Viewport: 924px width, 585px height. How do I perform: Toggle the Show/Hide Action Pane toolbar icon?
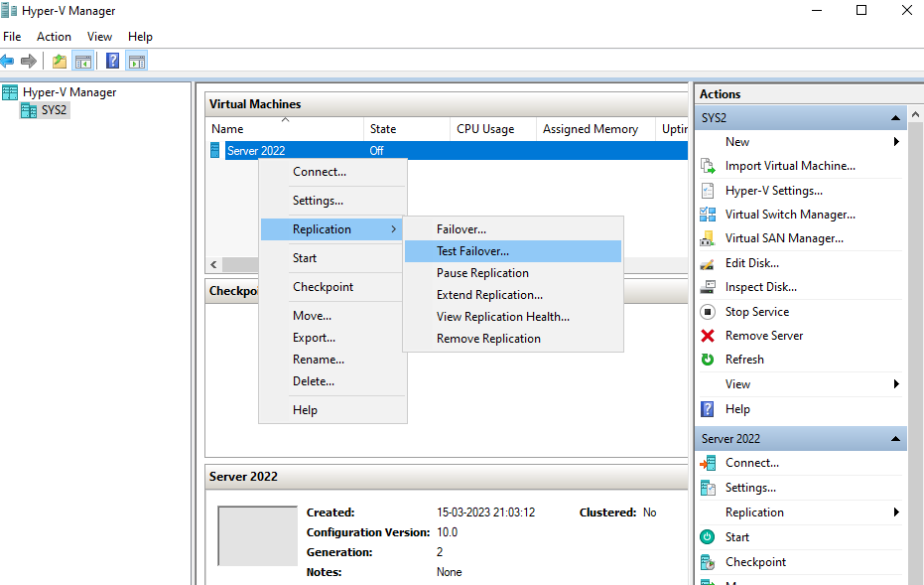coord(137,61)
